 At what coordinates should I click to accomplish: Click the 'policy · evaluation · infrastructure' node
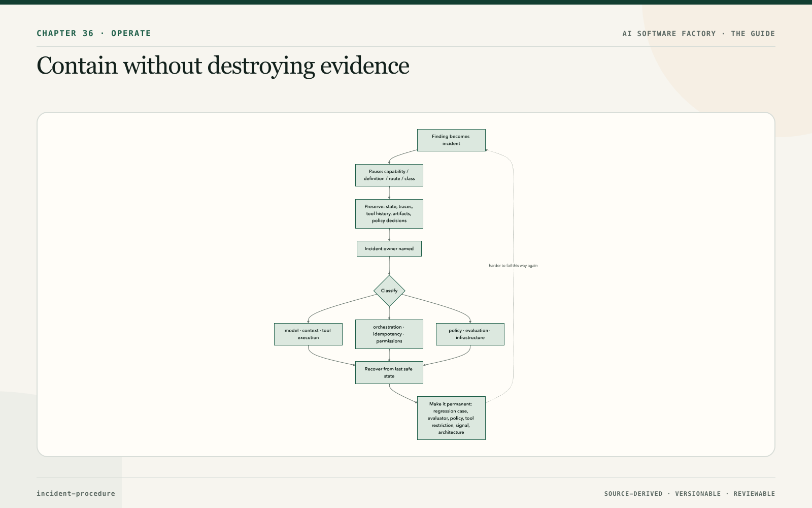pos(470,334)
